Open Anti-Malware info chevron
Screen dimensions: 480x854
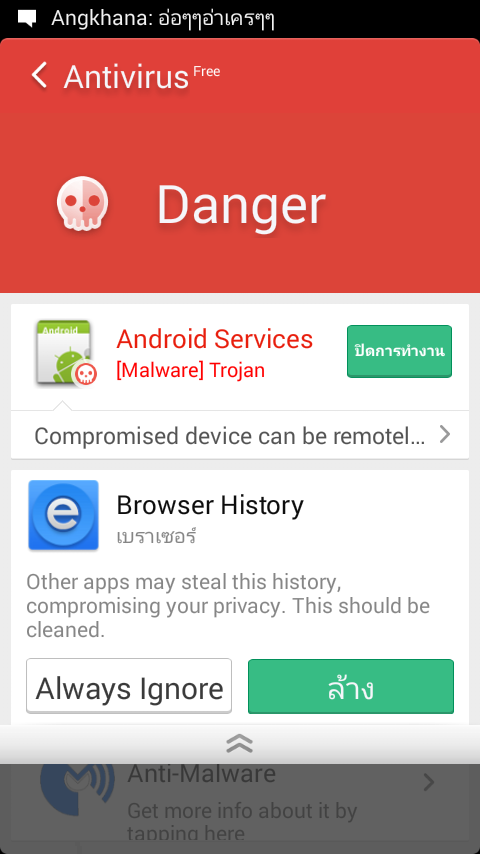[x=429, y=783]
